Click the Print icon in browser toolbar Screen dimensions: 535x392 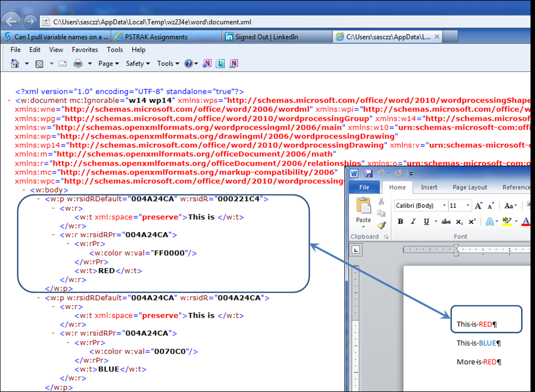78,64
